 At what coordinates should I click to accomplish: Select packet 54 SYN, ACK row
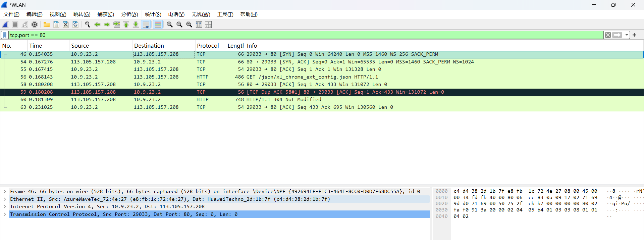322,62
